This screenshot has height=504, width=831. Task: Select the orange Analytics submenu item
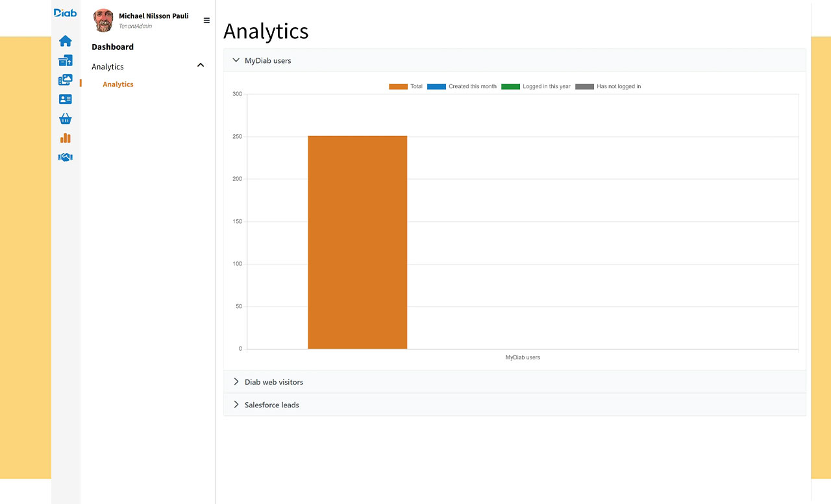tap(118, 84)
